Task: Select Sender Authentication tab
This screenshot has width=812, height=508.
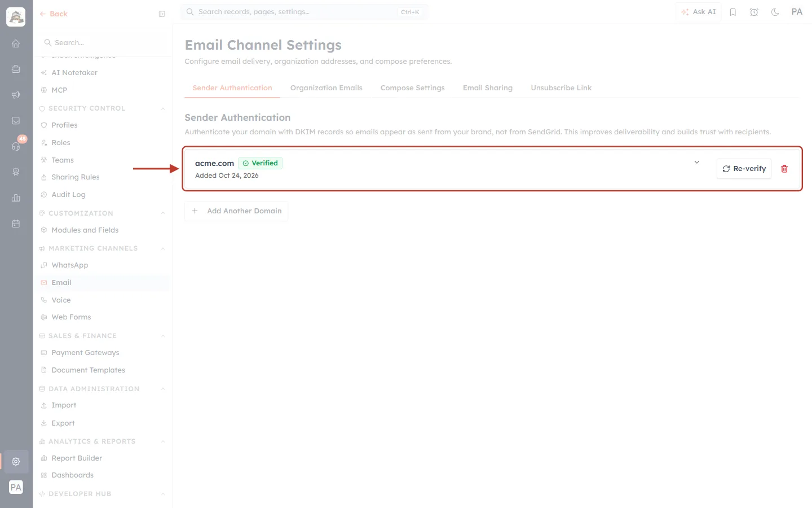Action: 232,88
